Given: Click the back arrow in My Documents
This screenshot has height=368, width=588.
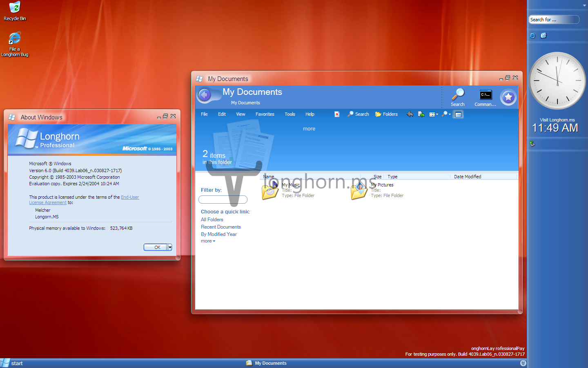Looking at the screenshot, I should click(205, 95).
